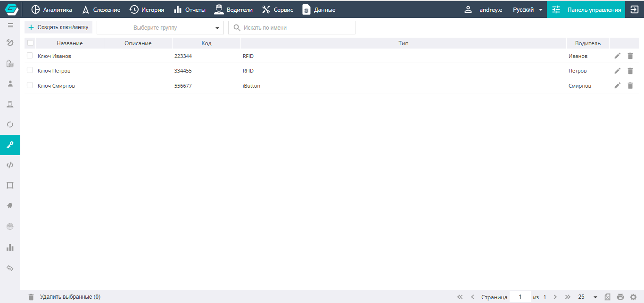Image resolution: width=644 pixels, height=303 pixels.
Task: Open the square geofence icon in sidebar
Action: [x=10, y=185]
